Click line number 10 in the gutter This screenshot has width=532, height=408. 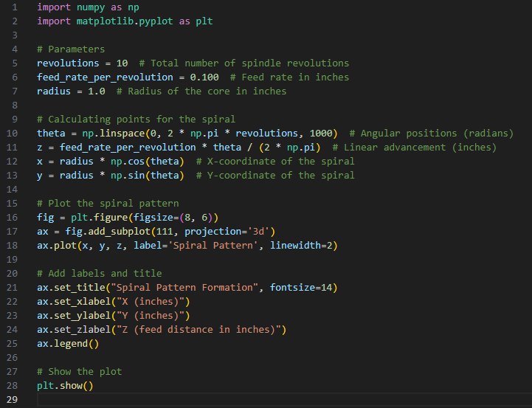(12, 134)
